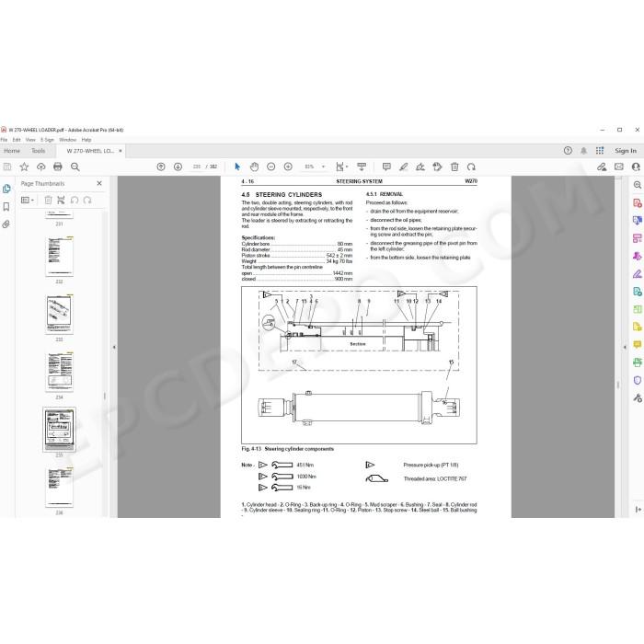Open the apps grid launcher

pos(600,151)
